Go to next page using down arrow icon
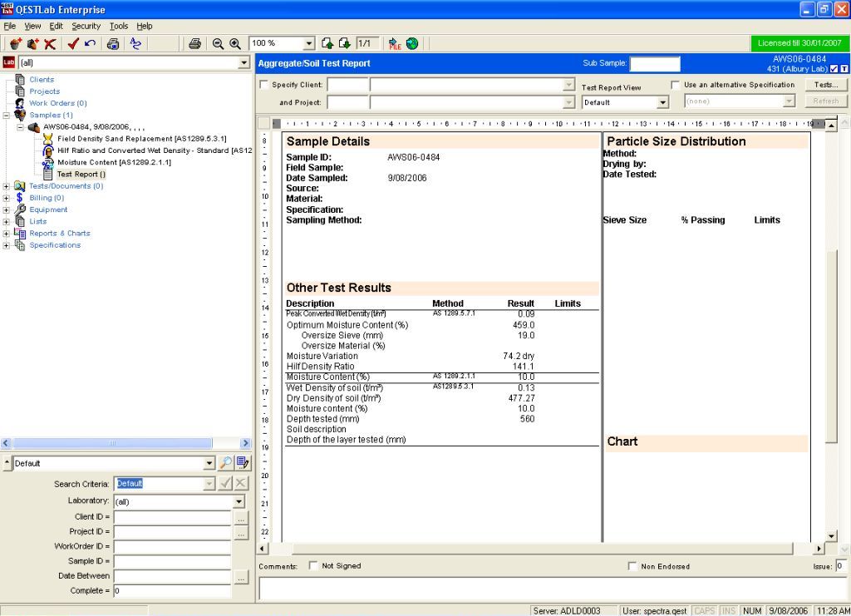Image resolution: width=851 pixels, height=616 pixels. click(344, 44)
